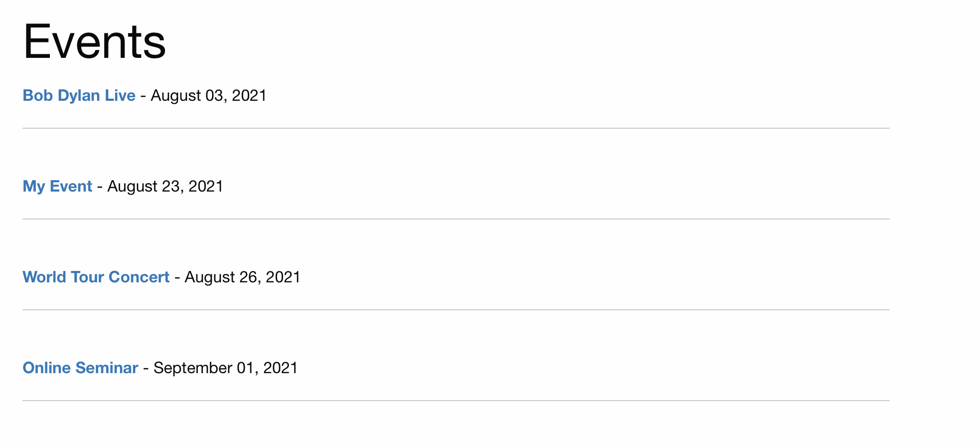Click the Events page heading
This screenshot has height=443, width=980.
coord(95,42)
